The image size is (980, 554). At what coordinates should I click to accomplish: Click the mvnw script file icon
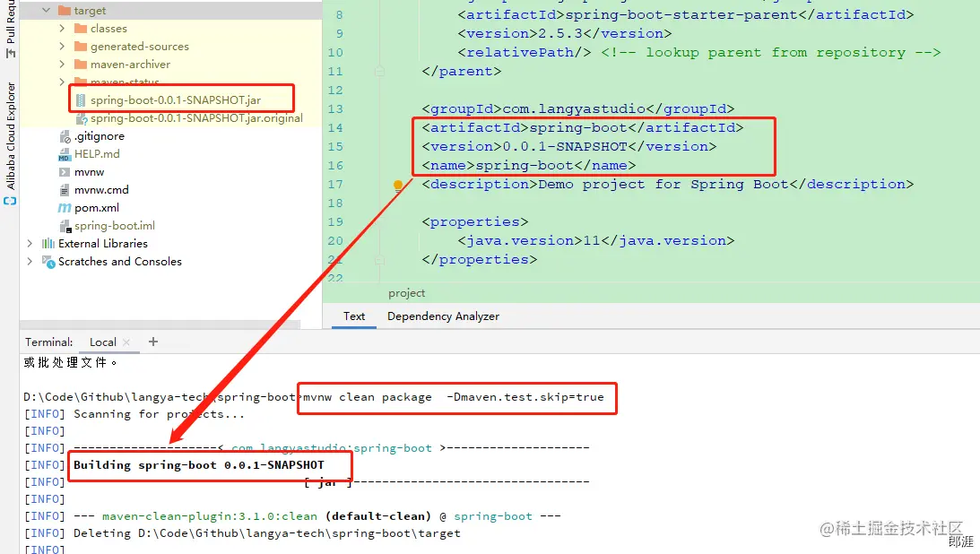click(65, 172)
